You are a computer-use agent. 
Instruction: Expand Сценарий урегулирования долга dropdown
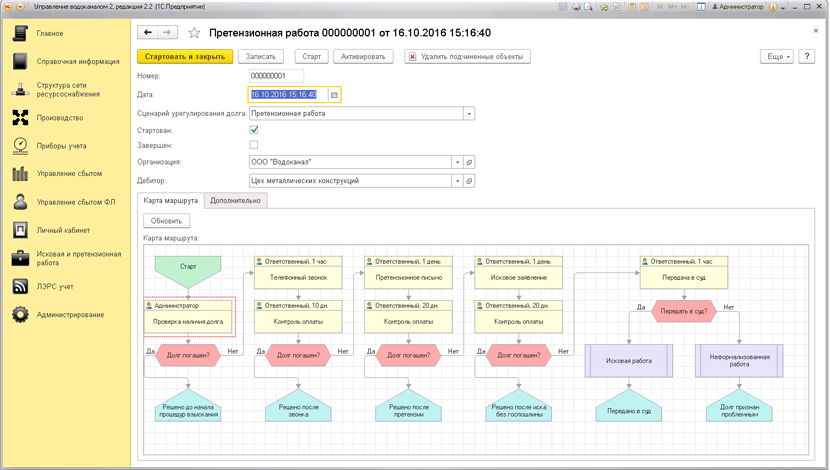point(469,114)
